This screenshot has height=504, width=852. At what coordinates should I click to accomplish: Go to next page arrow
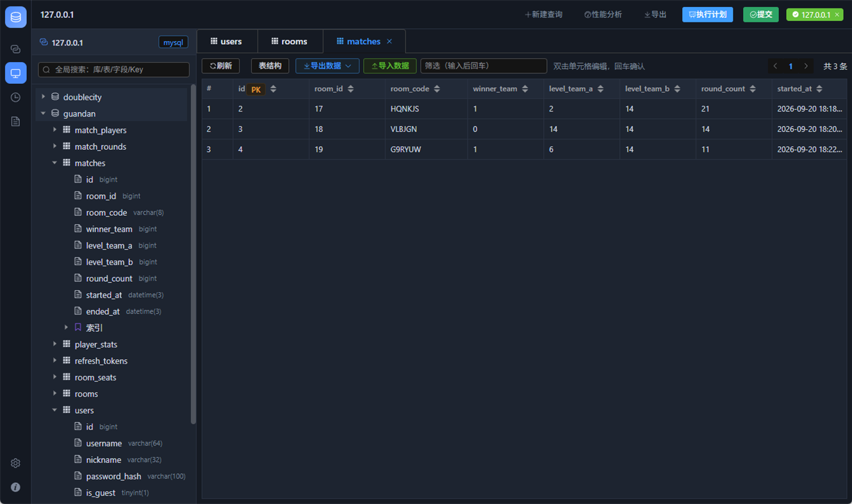point(806,66)
